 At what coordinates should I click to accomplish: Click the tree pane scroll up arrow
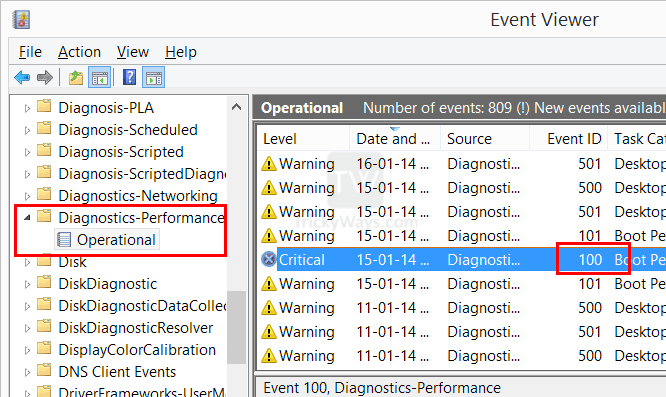pos(237,107)
